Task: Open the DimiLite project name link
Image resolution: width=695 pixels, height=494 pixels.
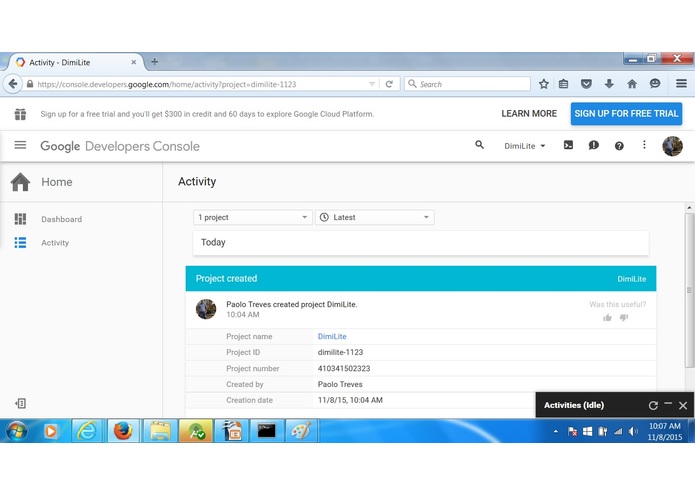Action: tap(332, 337)
